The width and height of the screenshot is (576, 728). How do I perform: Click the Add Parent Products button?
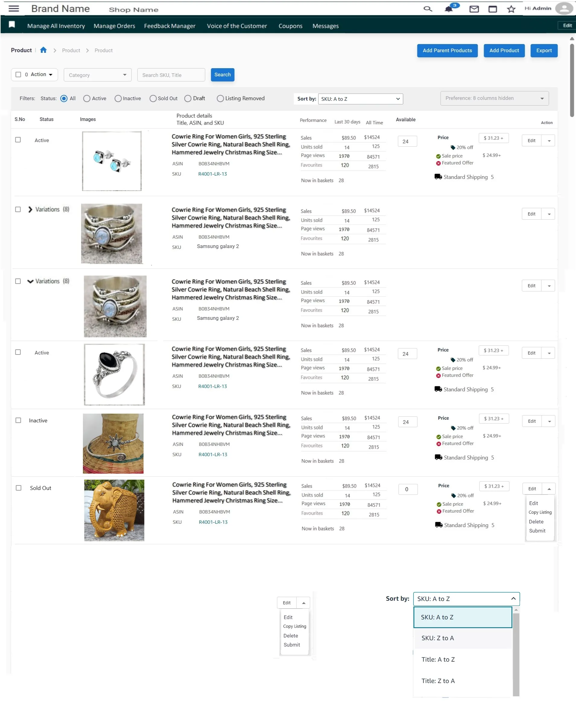(x=447, y=51)
